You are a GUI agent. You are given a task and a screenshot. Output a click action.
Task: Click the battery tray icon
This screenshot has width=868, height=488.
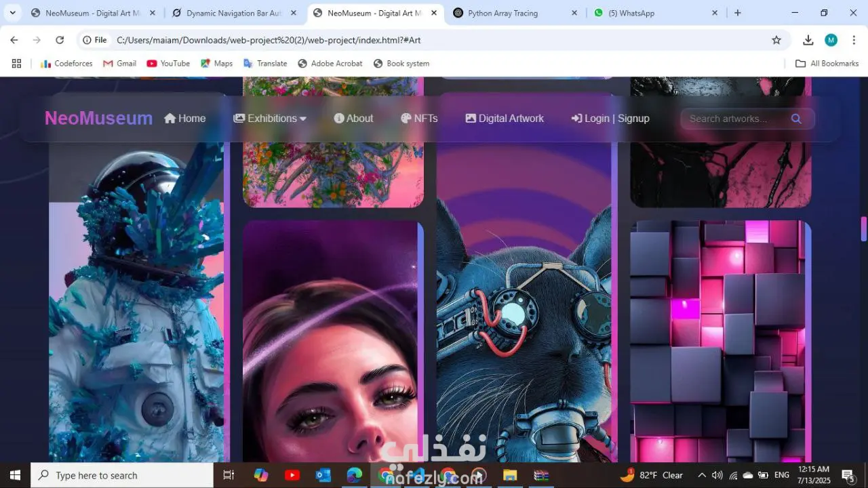pyautogui.click(x=763, y=475)
